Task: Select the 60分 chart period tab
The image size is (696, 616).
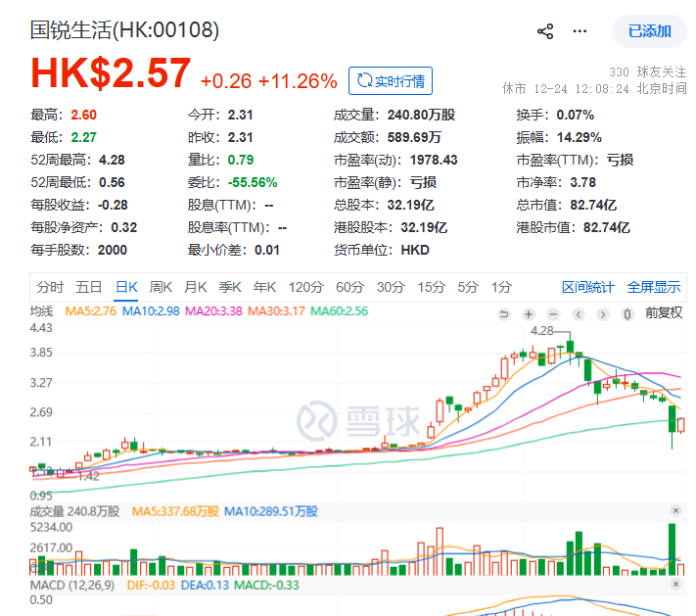Action: 349,287
